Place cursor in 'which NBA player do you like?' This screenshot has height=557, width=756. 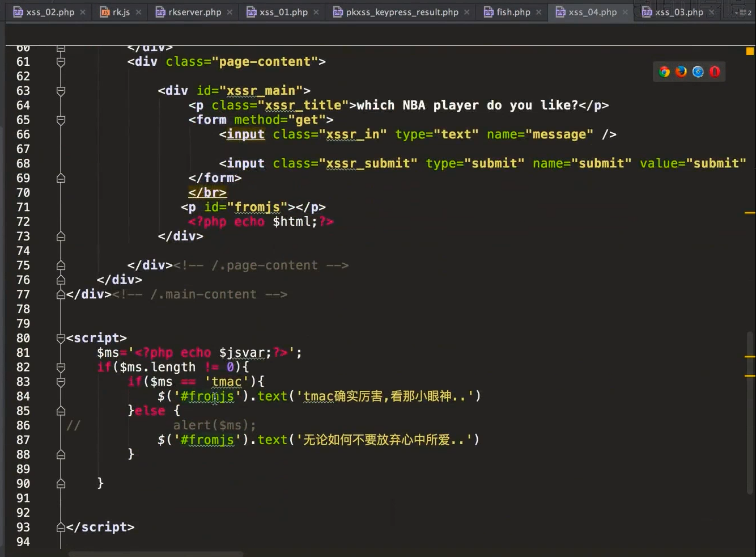[x=467, y=106]
